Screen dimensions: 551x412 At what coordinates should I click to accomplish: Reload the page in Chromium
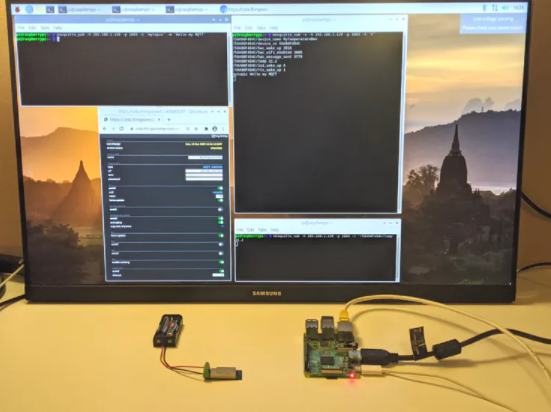pos(121,129)
